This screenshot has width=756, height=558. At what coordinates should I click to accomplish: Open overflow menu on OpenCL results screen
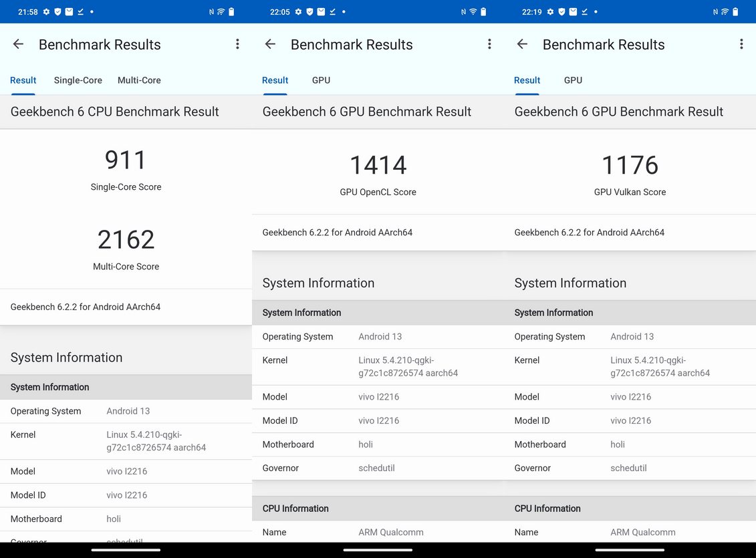[489, 44]
